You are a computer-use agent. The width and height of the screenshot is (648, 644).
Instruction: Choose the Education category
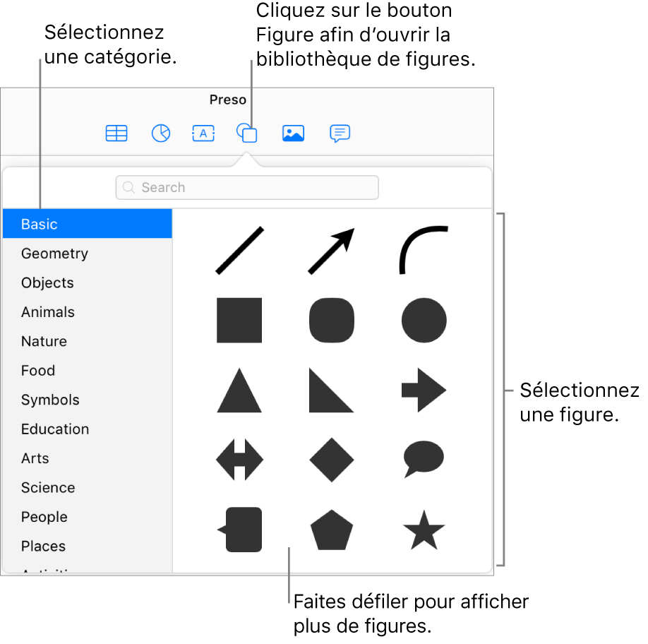[x=88, y=429]
